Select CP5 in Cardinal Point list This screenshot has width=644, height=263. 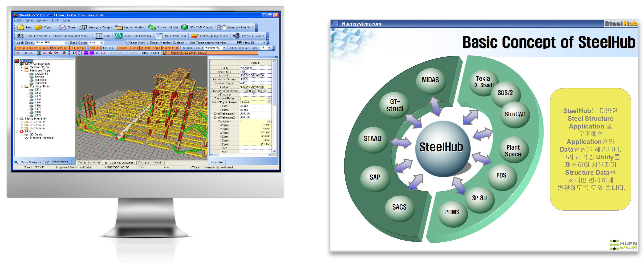[x=38, y=102]
